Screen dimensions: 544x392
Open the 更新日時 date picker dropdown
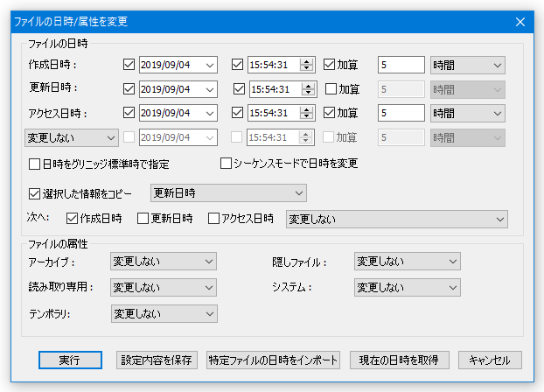210,89
